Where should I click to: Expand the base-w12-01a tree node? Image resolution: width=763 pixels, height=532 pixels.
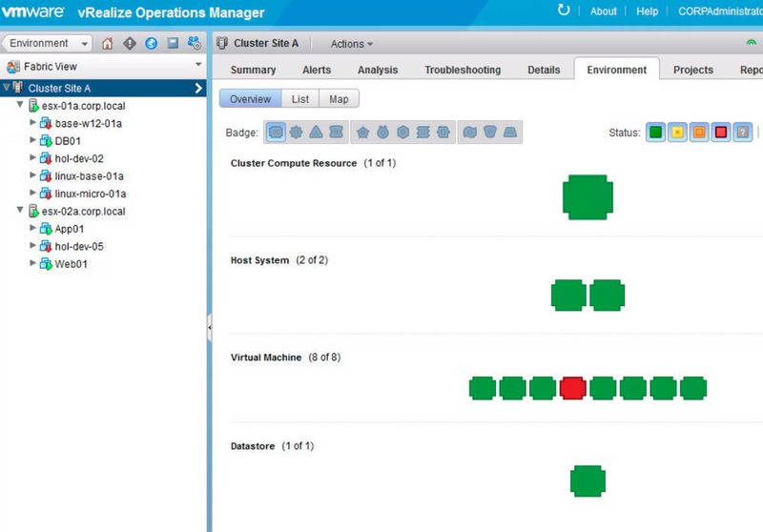32,123
